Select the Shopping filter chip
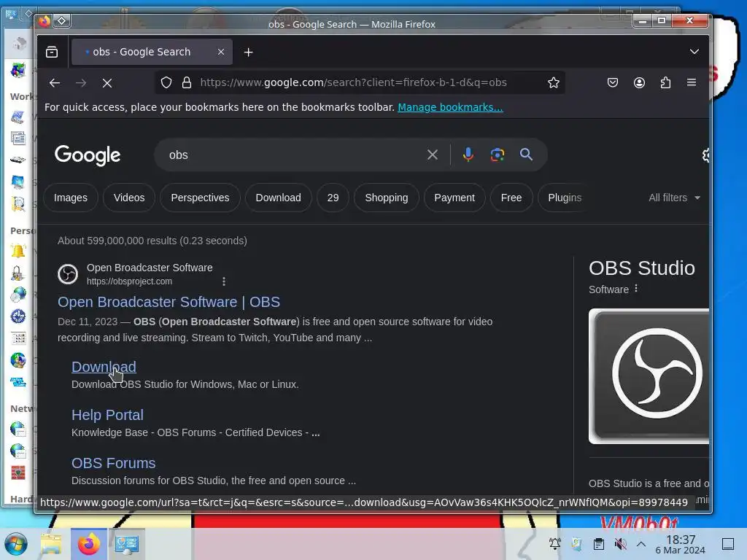 coord(387,198)
